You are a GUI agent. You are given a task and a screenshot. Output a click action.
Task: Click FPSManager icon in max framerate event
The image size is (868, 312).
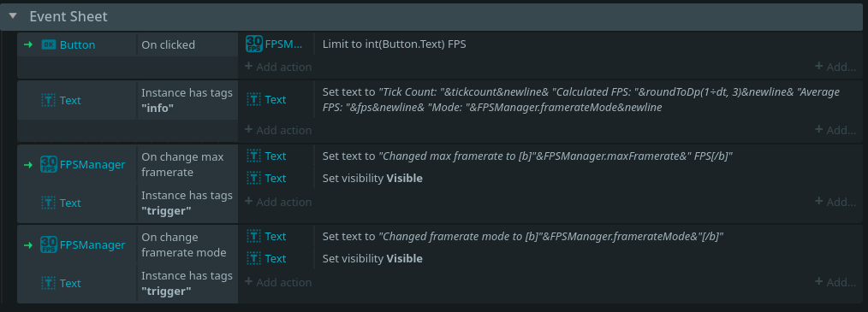pyautogui.click(x=49, y=164)
